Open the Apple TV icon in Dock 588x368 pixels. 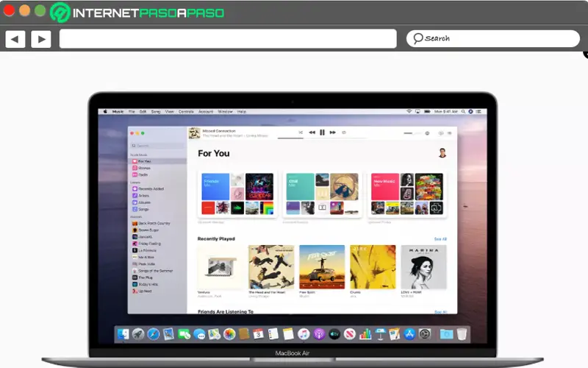point(334,334)
